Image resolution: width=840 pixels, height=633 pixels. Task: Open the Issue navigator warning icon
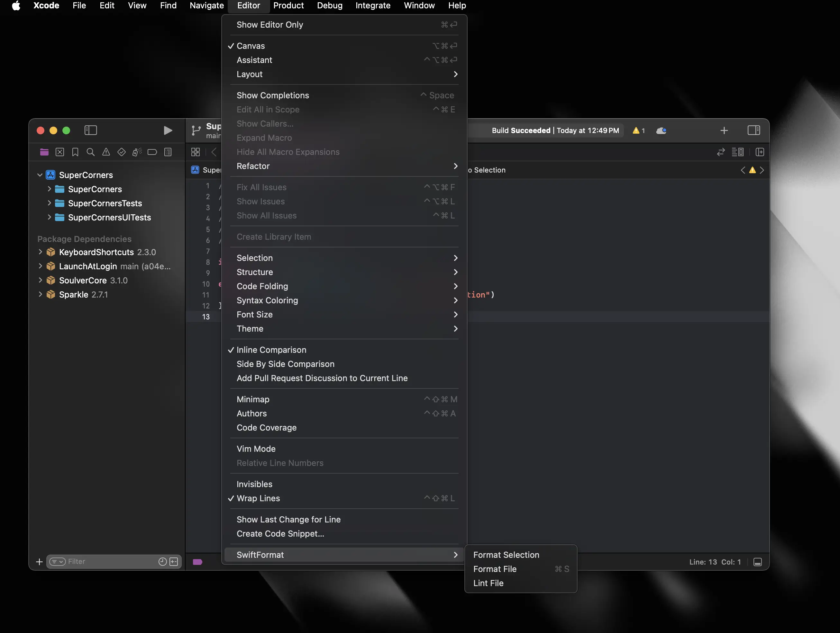tap(106, 152)
